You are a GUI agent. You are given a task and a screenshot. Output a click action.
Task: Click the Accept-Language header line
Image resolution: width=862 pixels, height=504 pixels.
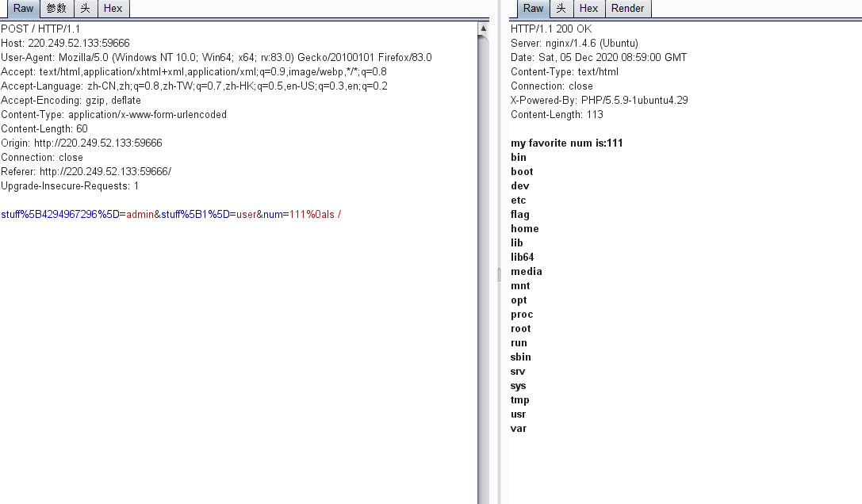point(194,86)
